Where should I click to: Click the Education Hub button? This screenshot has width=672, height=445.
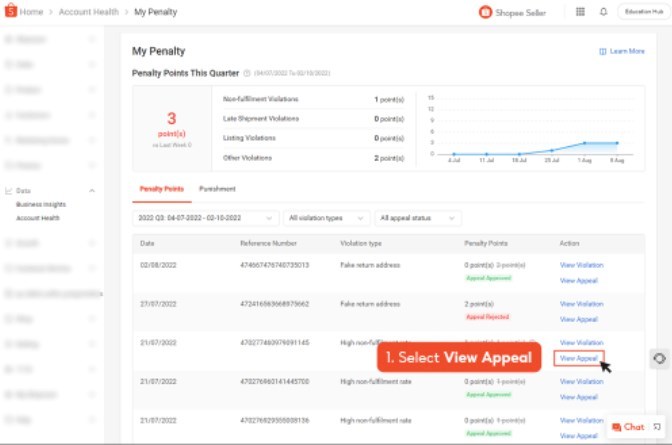(x=639, y=12)
